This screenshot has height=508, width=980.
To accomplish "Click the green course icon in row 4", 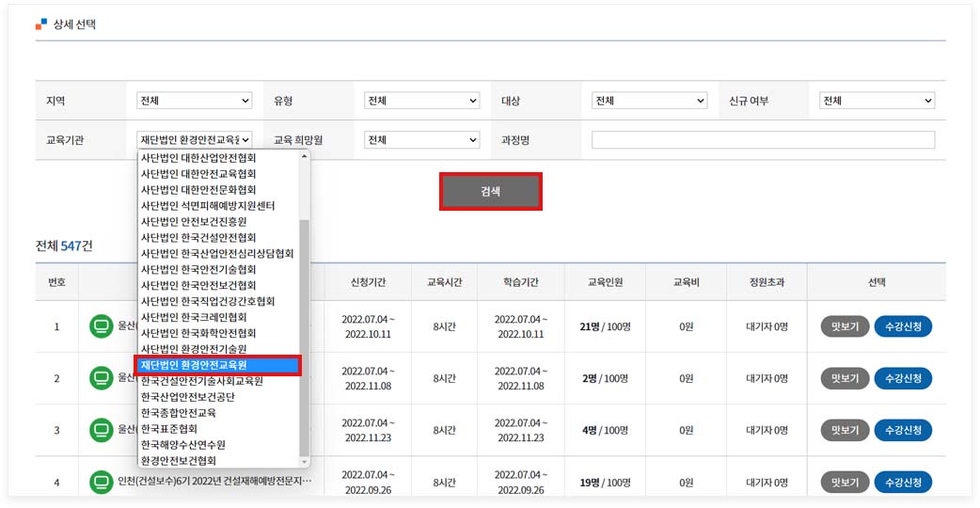I will (101, 482).
